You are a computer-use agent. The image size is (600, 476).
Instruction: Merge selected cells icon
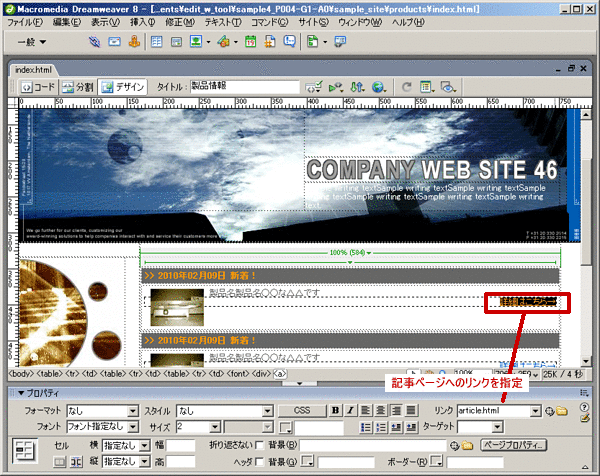pyautogui.click(x=60, y=462)
